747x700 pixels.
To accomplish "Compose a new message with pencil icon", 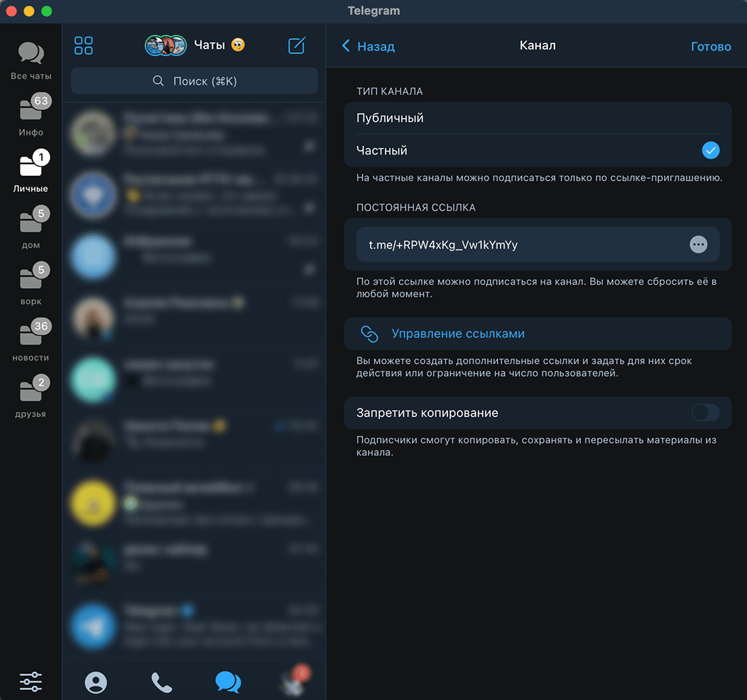I will (x=296, y=46).
